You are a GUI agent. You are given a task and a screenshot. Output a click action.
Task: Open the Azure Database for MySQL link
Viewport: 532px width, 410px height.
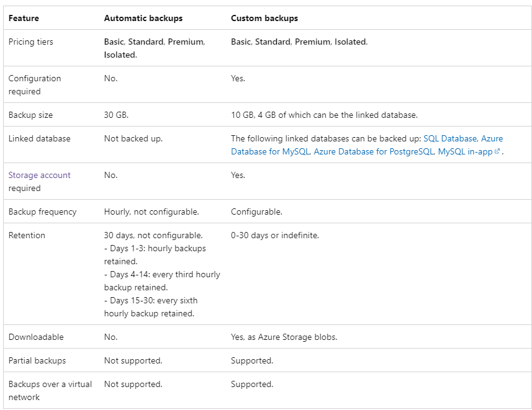271,151
